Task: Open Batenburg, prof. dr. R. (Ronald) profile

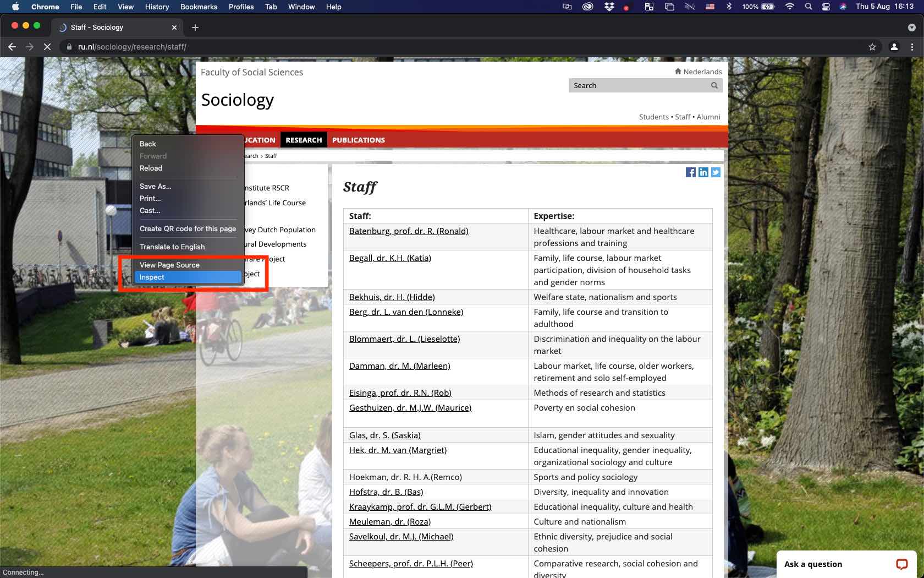Action: [x=409, y=231]
